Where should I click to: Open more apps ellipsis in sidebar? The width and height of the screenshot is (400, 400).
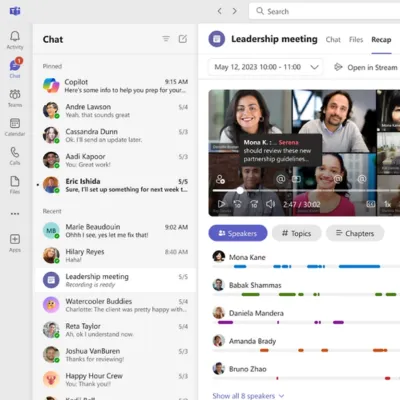click(15, 214)
